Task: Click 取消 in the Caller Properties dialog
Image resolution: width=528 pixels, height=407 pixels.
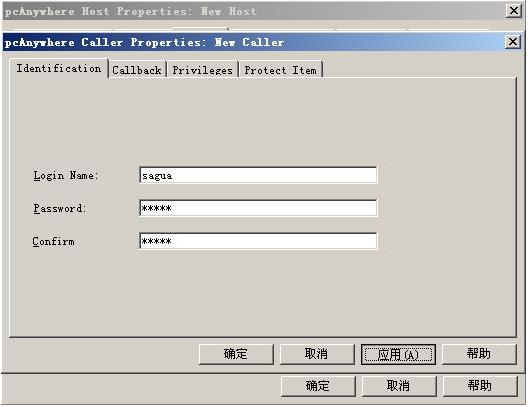Action: [x=317, y=354]
